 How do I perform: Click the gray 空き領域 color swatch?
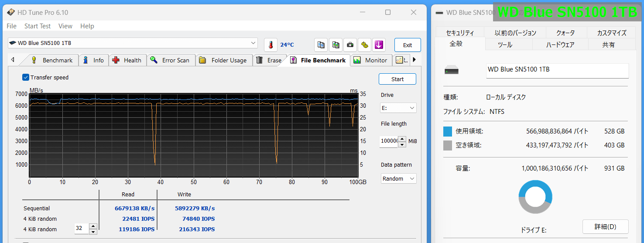448,145
